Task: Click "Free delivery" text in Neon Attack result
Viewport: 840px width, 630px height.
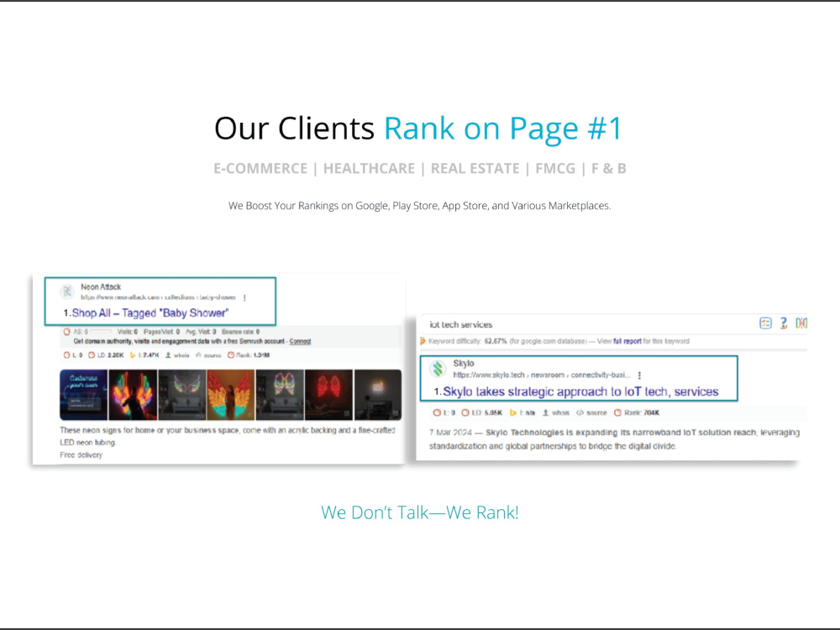Action: point(81,454)
